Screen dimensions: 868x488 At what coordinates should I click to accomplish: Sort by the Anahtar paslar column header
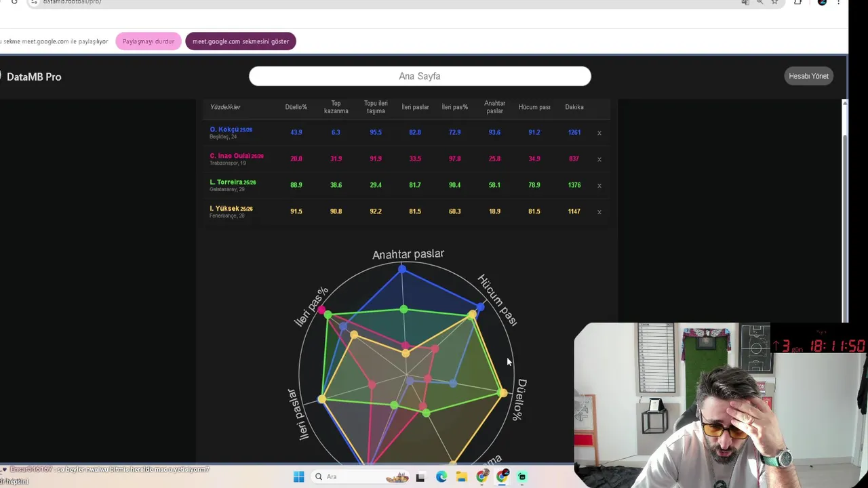click(494, 107)
